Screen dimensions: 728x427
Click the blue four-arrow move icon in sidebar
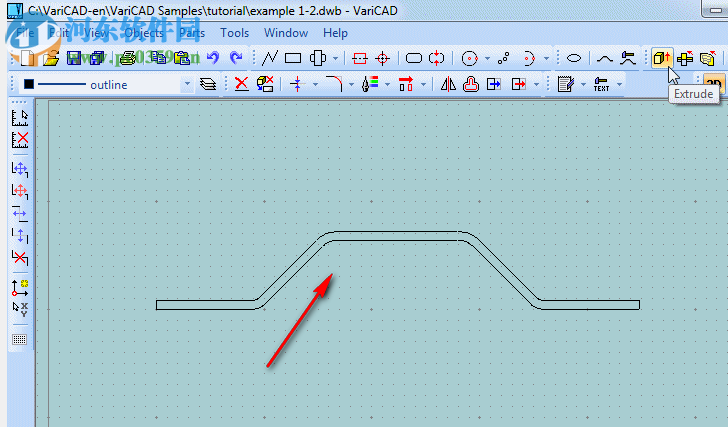[x=20, y=169]
